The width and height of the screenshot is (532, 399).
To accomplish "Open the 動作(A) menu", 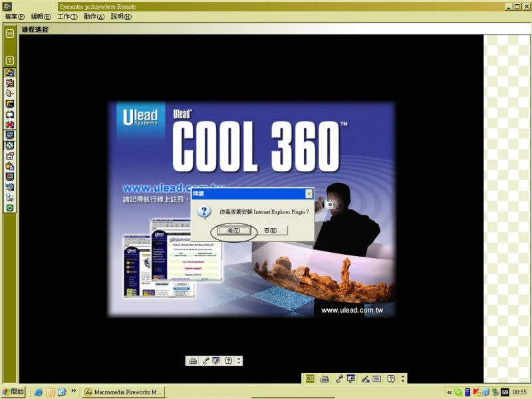I will click(94, 17).
